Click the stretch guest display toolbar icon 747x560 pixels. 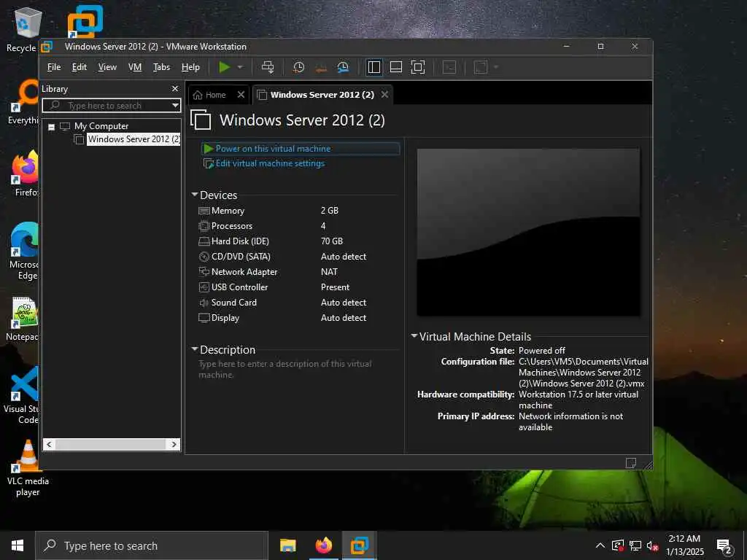(x=481, y=67)
